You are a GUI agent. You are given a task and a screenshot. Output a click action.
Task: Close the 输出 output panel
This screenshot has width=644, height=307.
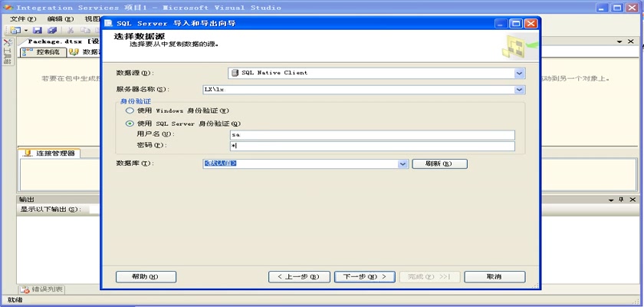(632, 200)
